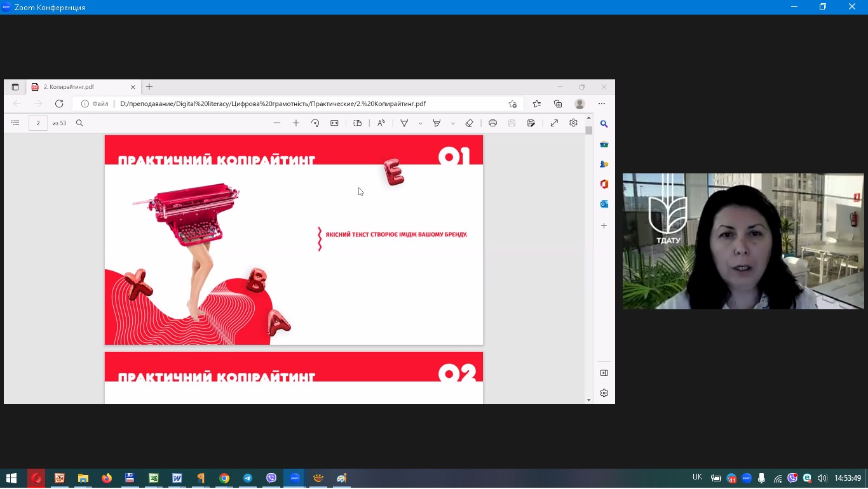Screen dimensions: 868x489
Task: Open File Explorer from the taskbar
Action: [x=83, y=478]
